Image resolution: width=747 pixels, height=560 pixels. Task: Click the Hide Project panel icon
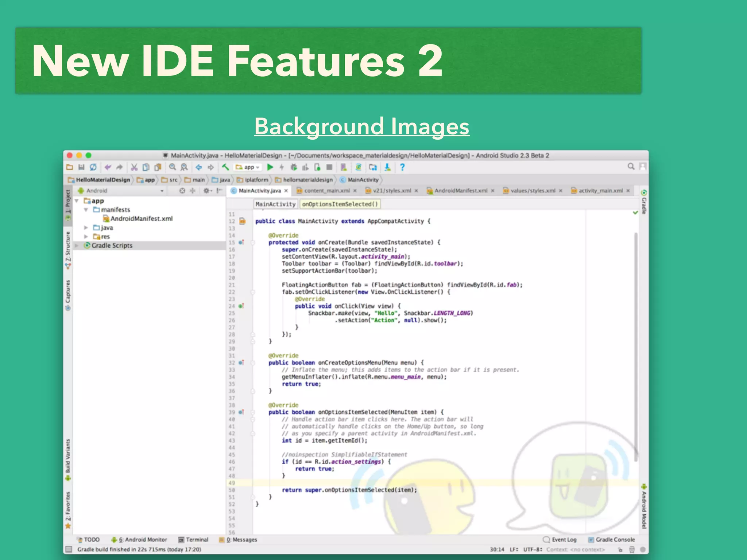click(x=219, y=191)
